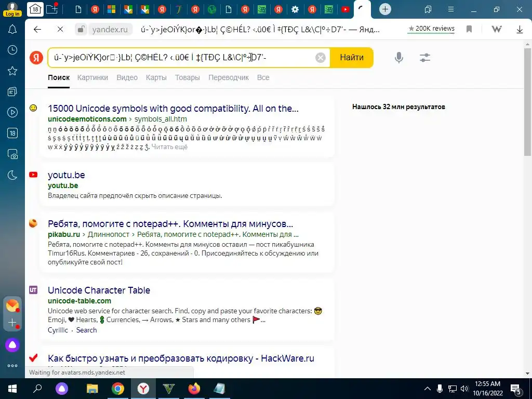Click the sidebar plus add icon
This screenshot has width=532, height=399.
pos(12,323)
